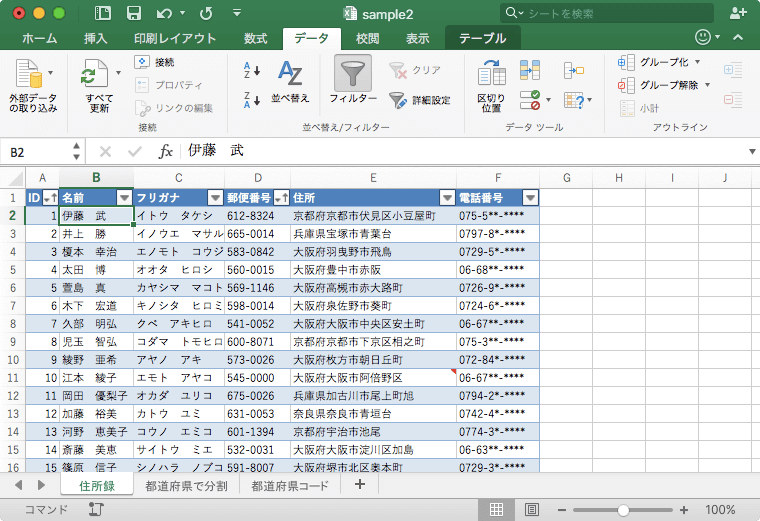
Task: Open the グループ解除 dropdown arrow
Action: point(707,85)
